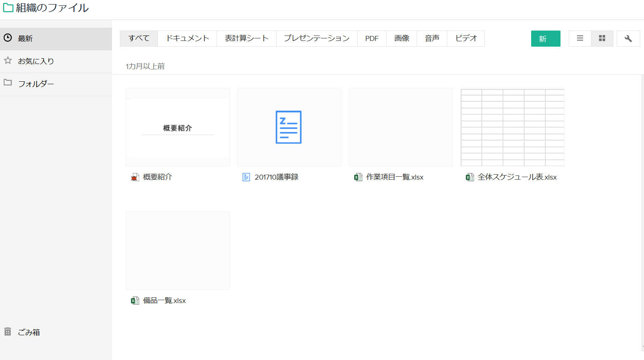The width and height of the screenshot is (644, 360).
Task: Click the presentation file icon beside 概要紹介
Action: pyautogui.click(x=135, y=177)
